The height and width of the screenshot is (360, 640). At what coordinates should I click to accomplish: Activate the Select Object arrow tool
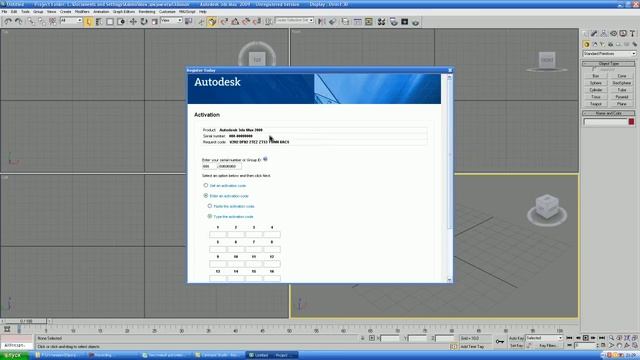pos(89,22)
